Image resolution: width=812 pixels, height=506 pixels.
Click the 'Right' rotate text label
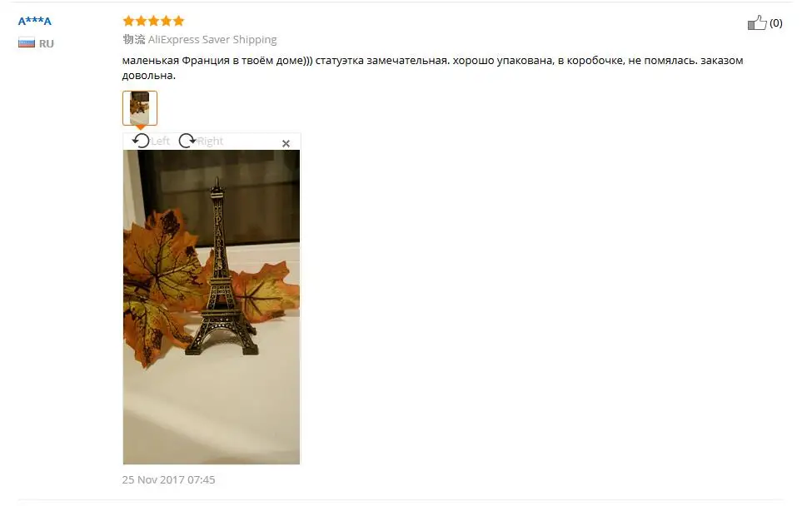210,141
